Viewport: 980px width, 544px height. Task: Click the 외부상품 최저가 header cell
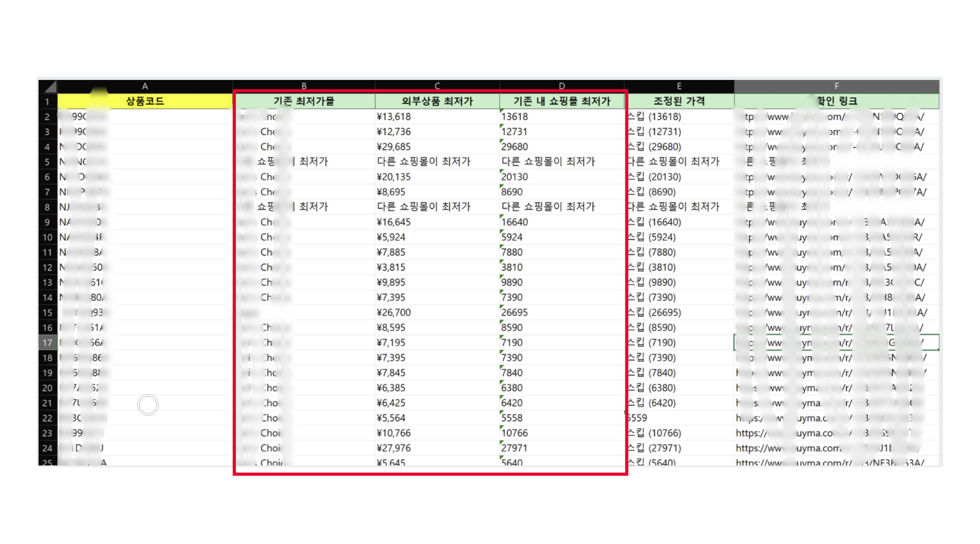[437, 101]
